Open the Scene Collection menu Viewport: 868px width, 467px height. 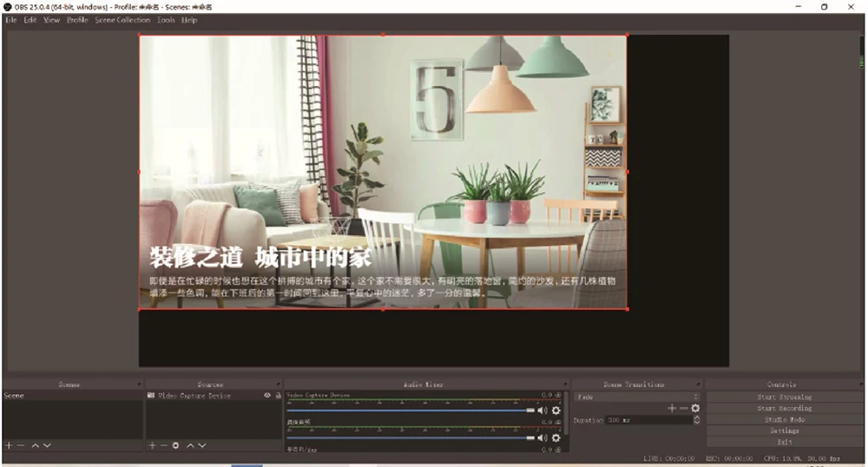point(122,20)
